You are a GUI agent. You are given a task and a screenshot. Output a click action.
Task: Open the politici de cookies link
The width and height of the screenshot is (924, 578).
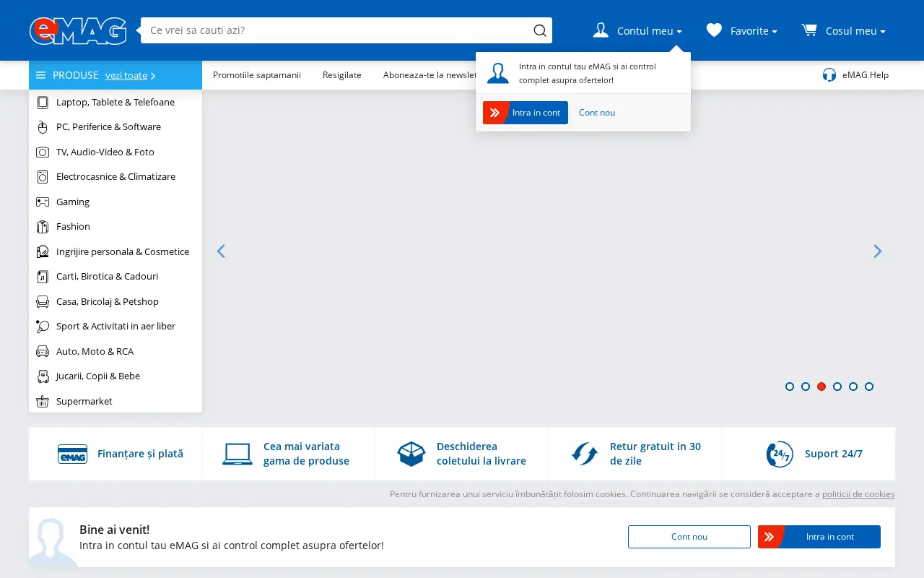click(858, 494)
